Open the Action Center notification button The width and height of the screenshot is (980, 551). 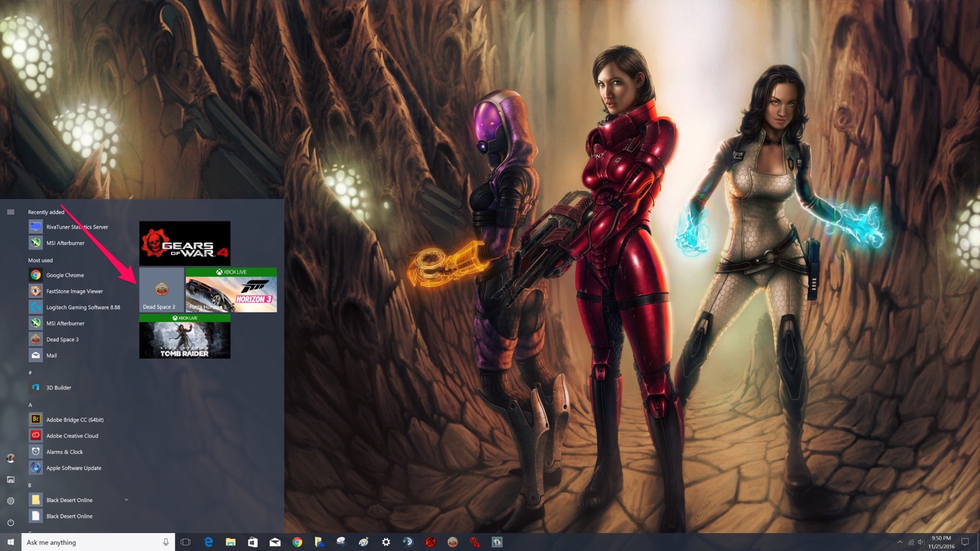pos(967,541)
